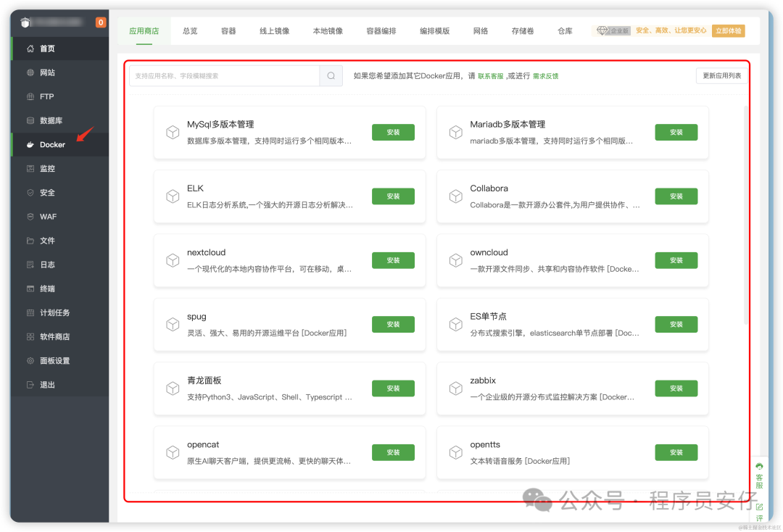Click the terminal icon beside 终端
Image resolution: width=783 pixels, height=532 pixels.
[30, 288]
